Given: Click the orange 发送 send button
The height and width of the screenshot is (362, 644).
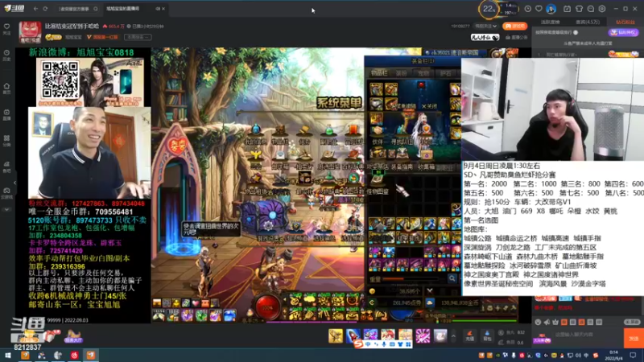Looking at the screenshot, I should 634,338.
